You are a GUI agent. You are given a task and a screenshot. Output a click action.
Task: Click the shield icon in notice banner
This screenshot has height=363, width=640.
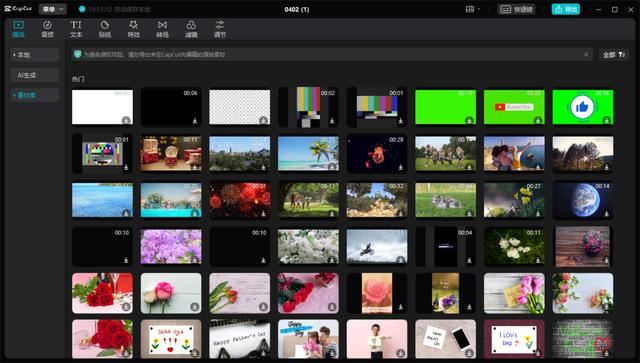point(78,54)
